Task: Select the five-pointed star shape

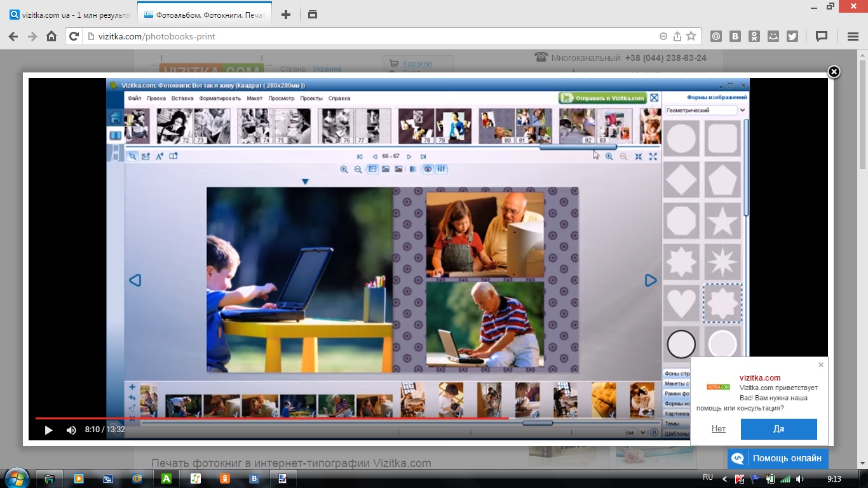Action: point(722,220)
